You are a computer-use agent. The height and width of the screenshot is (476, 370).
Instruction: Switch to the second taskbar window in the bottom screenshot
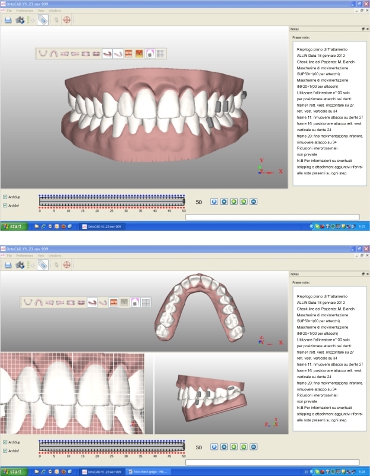pyautogui.click(x=147, y=472)
